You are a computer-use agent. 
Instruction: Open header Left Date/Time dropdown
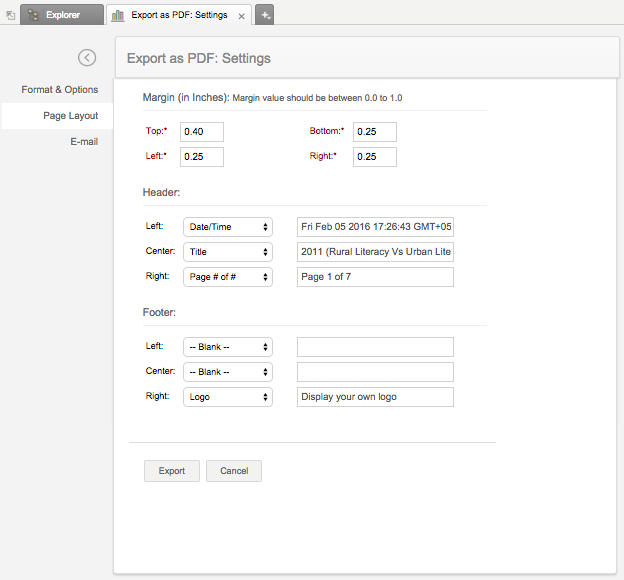click(228, 227)
